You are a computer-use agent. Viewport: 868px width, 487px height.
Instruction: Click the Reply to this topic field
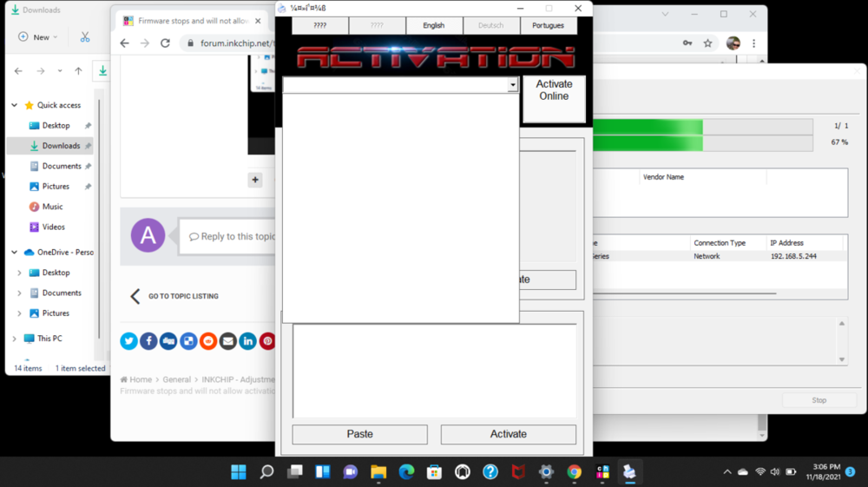pos(231,236)
